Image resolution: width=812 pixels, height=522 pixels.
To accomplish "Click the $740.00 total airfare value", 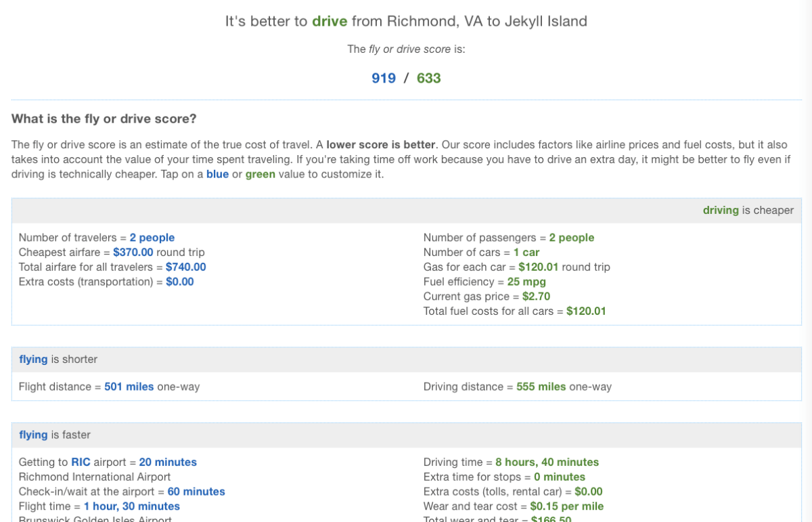I will [x=185, y=267].
